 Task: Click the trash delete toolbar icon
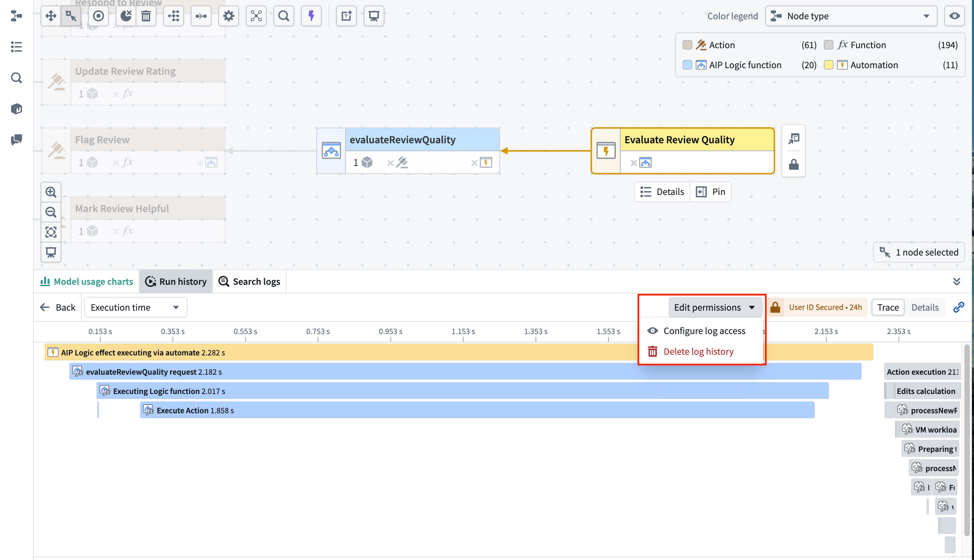coord(146,16)
